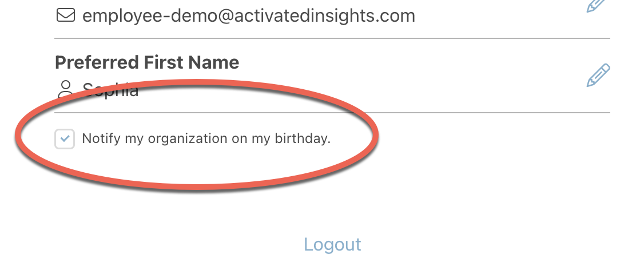Click the checkmark in the birthday checkbox
The height and width of the screenshot is (270, 644).
(x=65, y=139)
